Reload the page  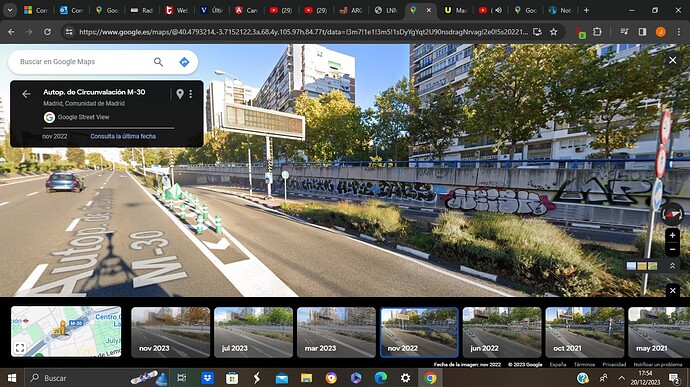[x=47, y=32]
